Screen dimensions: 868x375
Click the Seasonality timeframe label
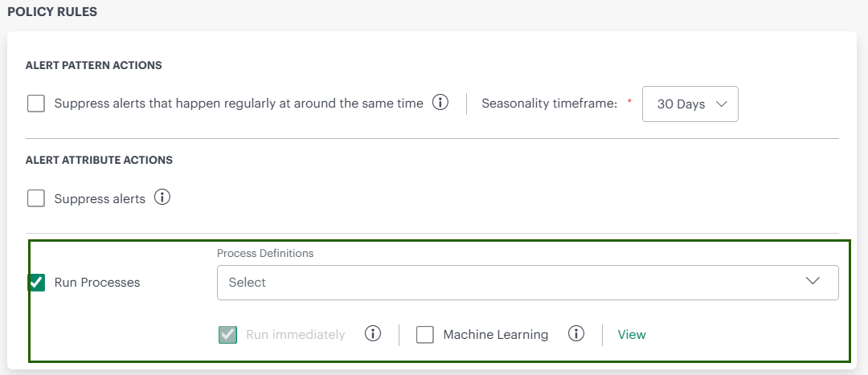pyautogui.click(x=549, y=104)
